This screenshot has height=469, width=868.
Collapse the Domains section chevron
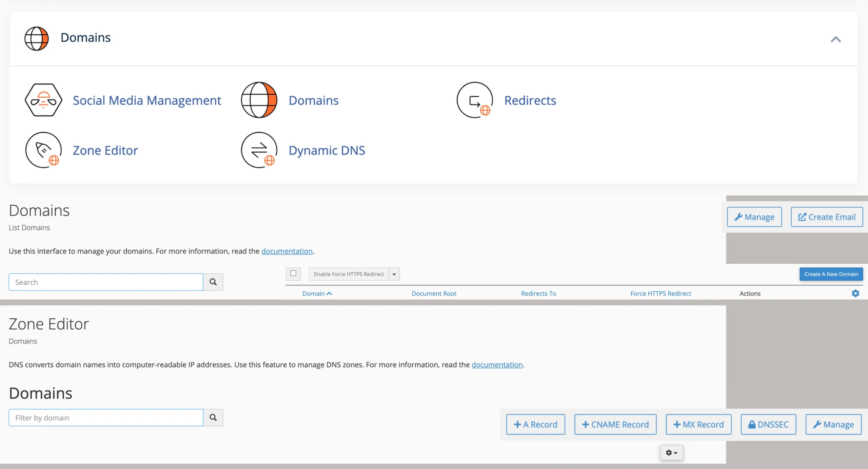836,39
